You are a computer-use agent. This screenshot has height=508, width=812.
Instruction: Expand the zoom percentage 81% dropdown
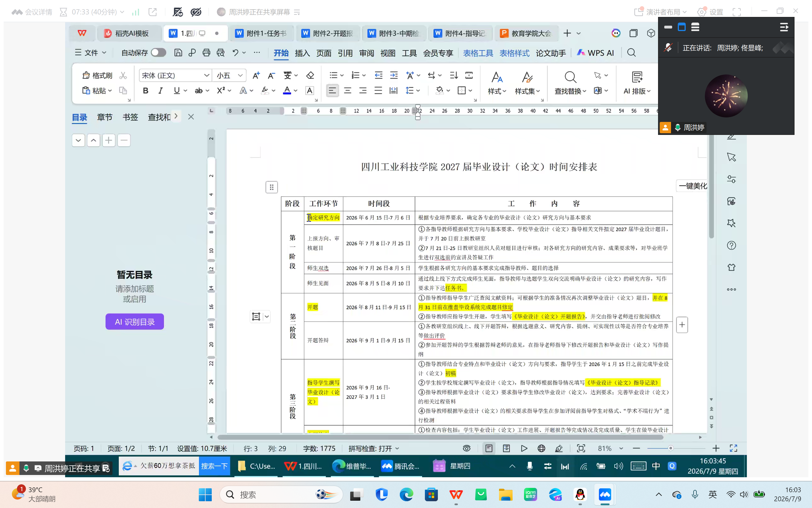pos(621,448)
